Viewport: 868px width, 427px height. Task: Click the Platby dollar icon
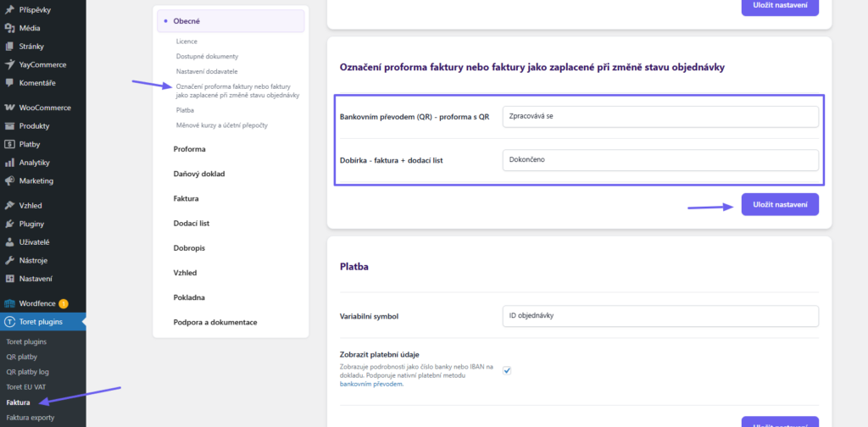(8, 144)
